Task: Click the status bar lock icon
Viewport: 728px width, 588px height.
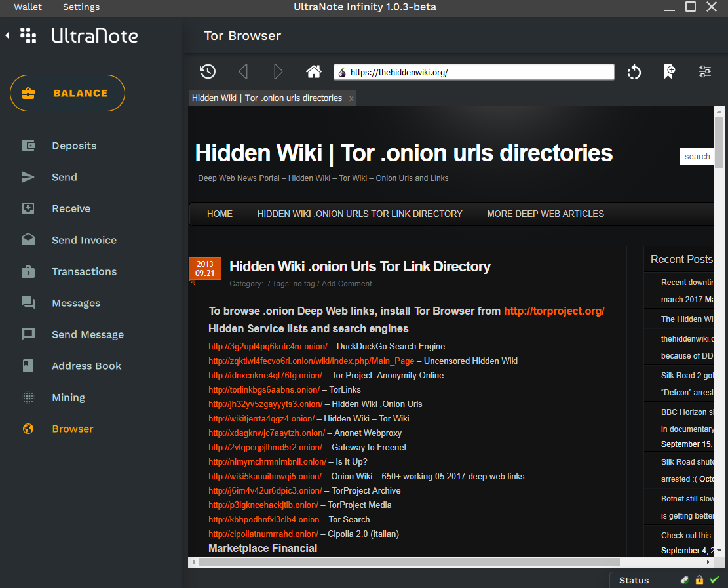Action: coord(699,579)
